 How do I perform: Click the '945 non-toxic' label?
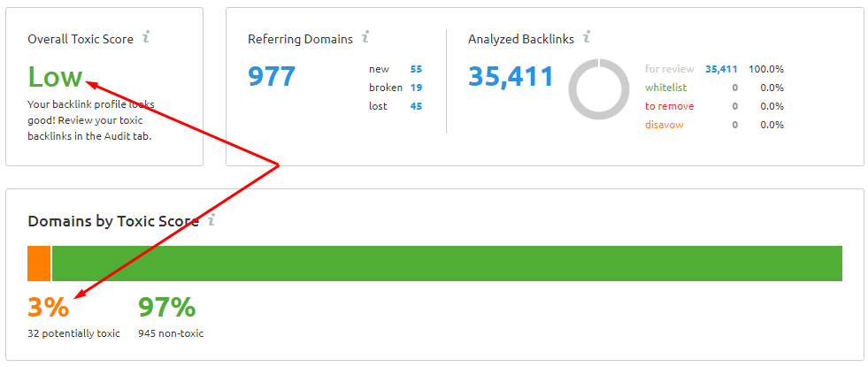click(x=171, y=333)
